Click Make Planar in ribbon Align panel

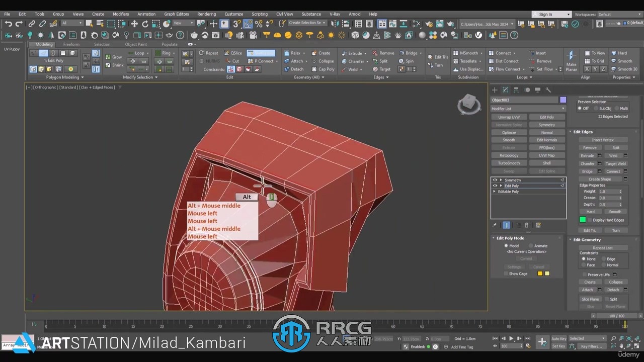coord(571,61)
